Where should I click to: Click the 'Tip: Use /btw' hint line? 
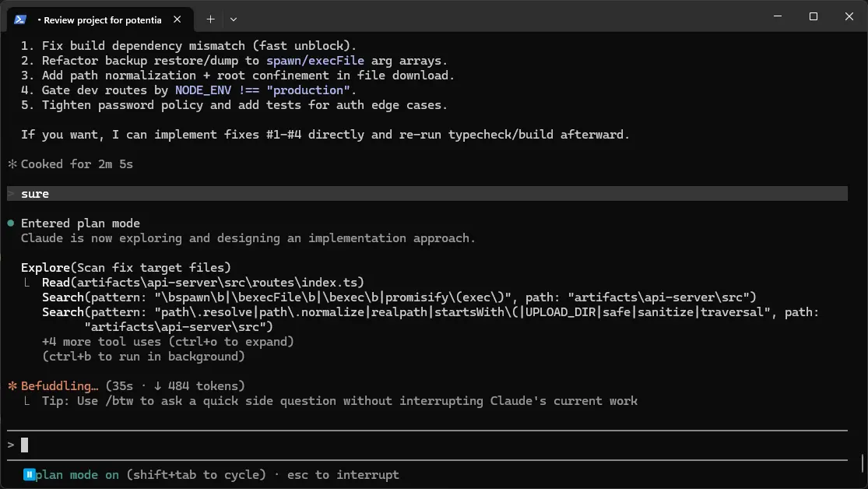[x=339, y=401]
